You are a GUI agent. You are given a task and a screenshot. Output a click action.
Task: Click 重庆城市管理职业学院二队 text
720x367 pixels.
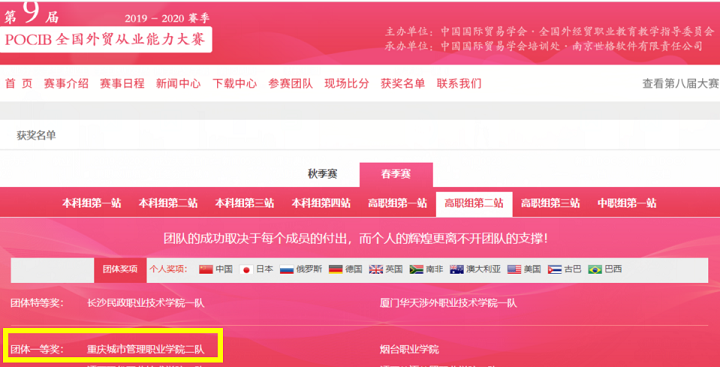tap(146, 350)
